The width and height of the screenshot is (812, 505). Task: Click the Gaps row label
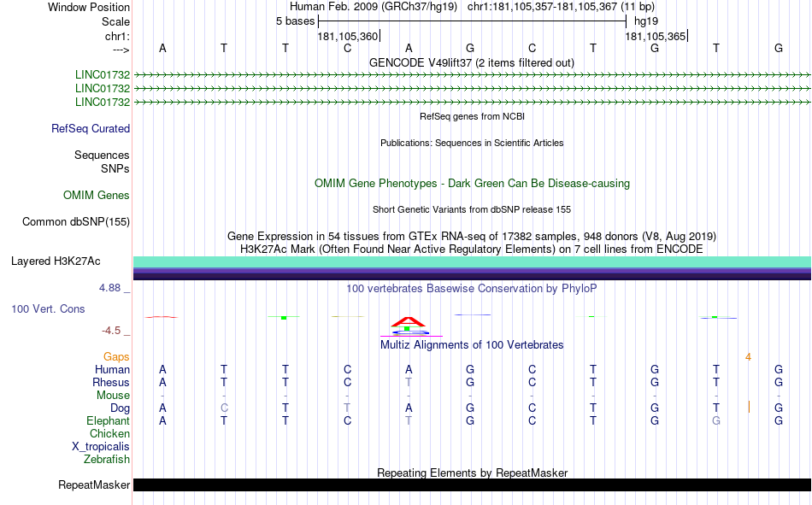(116, 356)
